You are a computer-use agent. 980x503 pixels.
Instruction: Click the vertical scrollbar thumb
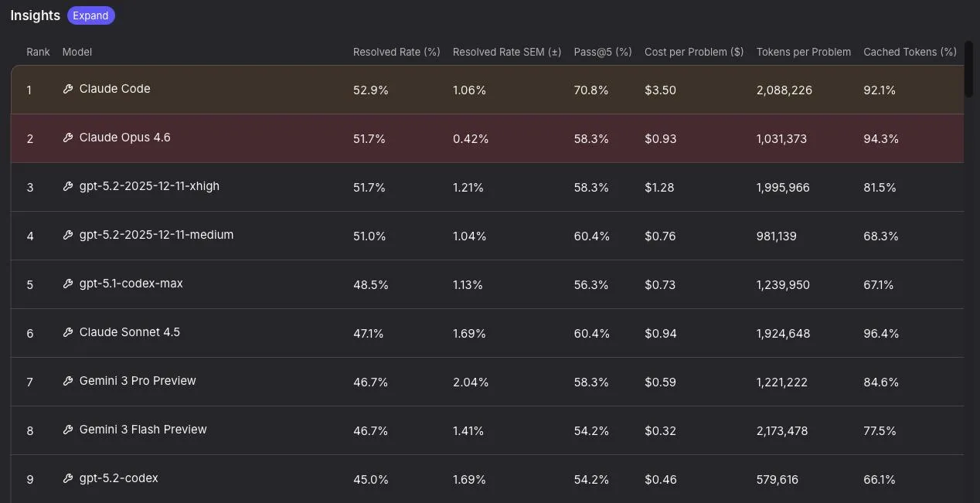(968, 70)
